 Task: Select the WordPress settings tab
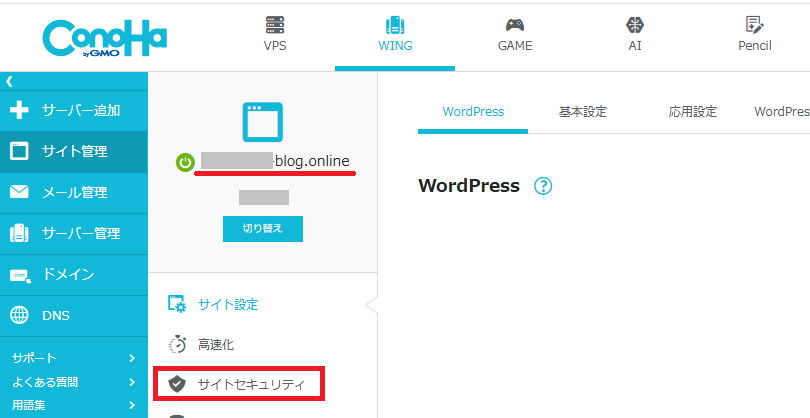point(473,112)
